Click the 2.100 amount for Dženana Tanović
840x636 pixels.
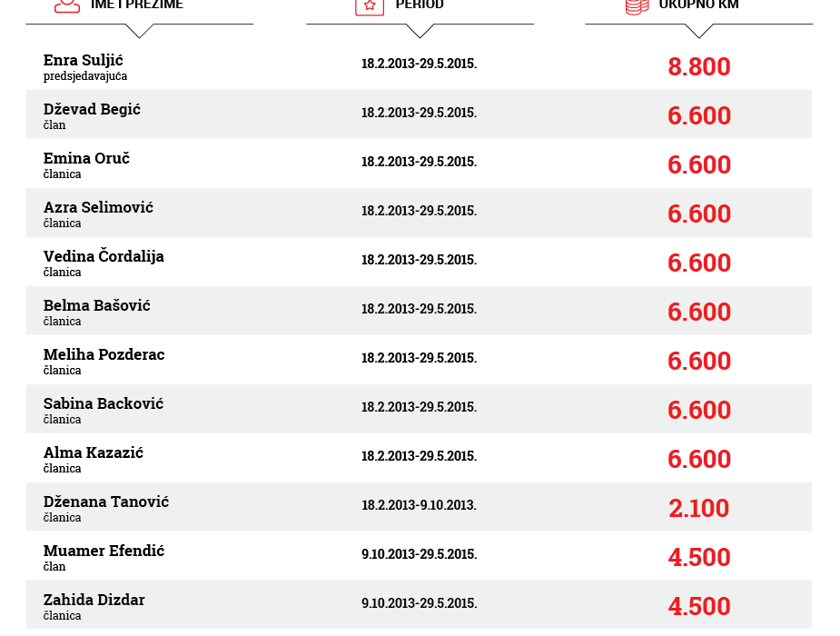click(x=698, y=508)
